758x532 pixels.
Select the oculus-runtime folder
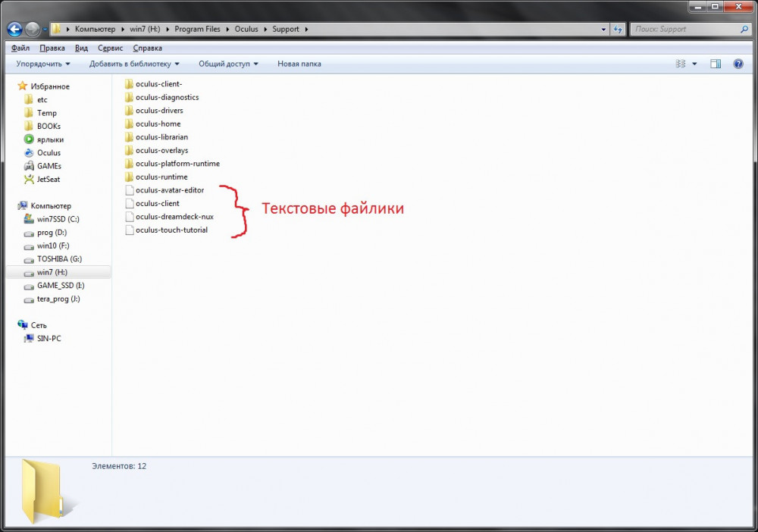click(155, 177)
